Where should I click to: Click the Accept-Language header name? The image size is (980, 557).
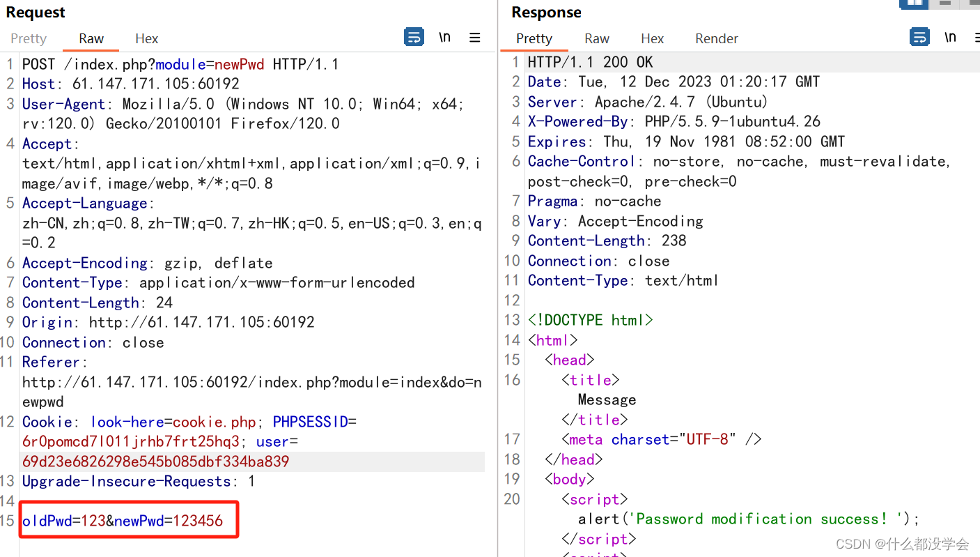(x=85, y=203)
